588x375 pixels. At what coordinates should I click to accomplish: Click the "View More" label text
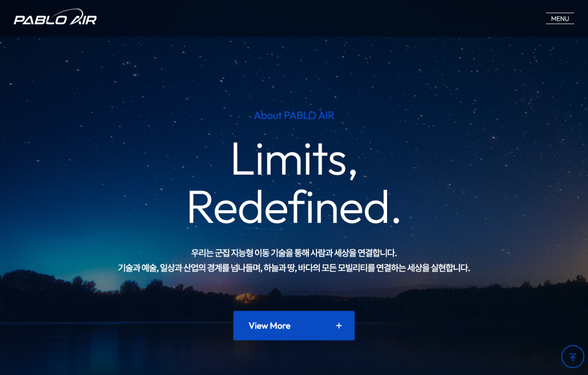point(269,326)
